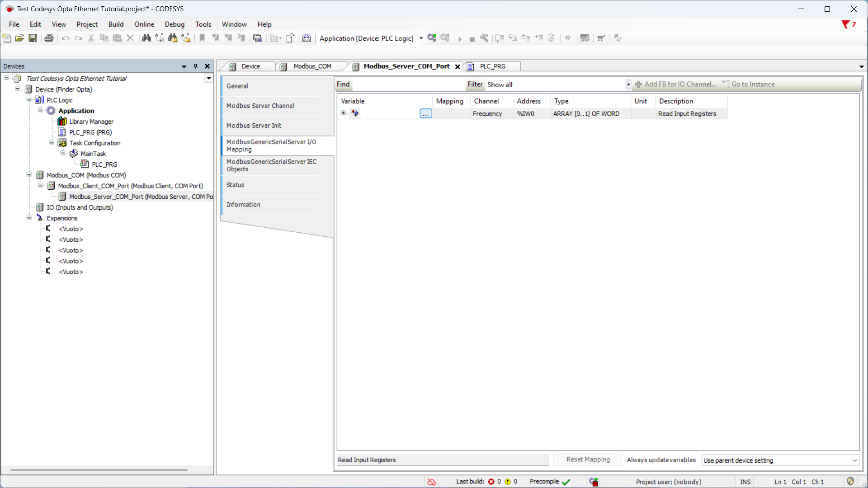Collapse the Task Configuration node
This screenshot has height=488, width=868.
[52, 143]
